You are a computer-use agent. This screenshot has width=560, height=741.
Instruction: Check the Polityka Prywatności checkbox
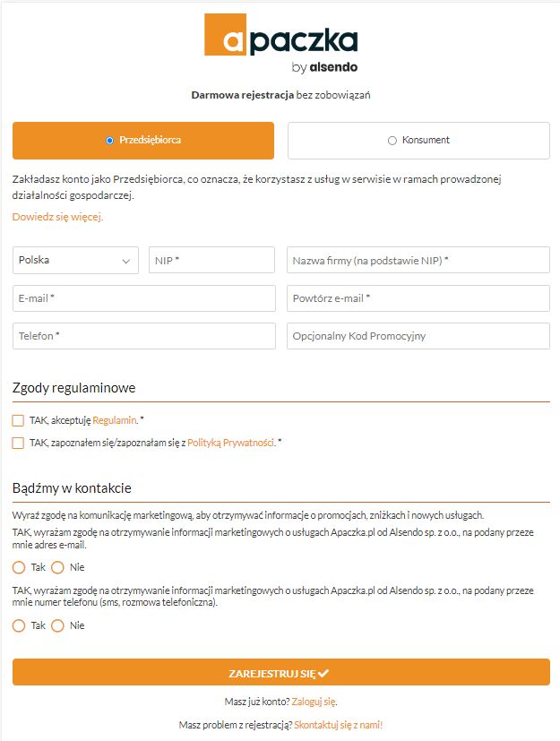click(x=18, y=443)
